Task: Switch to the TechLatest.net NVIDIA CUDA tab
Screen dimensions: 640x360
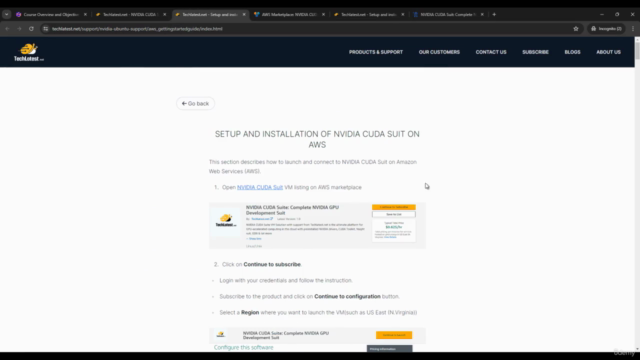Action: (130, 14)
